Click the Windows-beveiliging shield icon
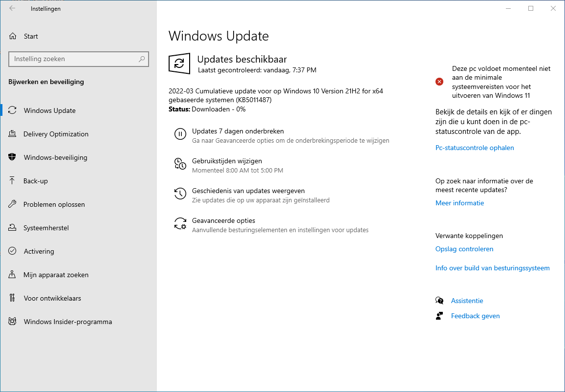 [x=13, y=157]
